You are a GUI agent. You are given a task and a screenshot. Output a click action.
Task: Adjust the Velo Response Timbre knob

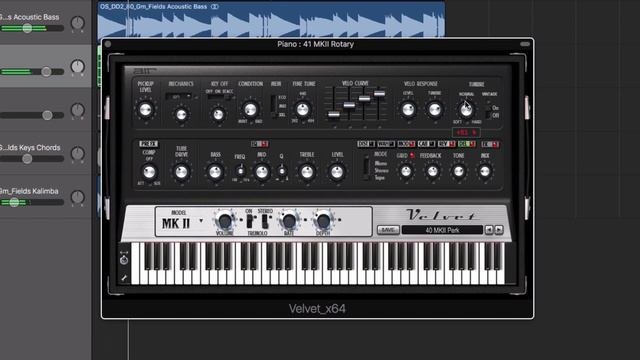point(434,109)
